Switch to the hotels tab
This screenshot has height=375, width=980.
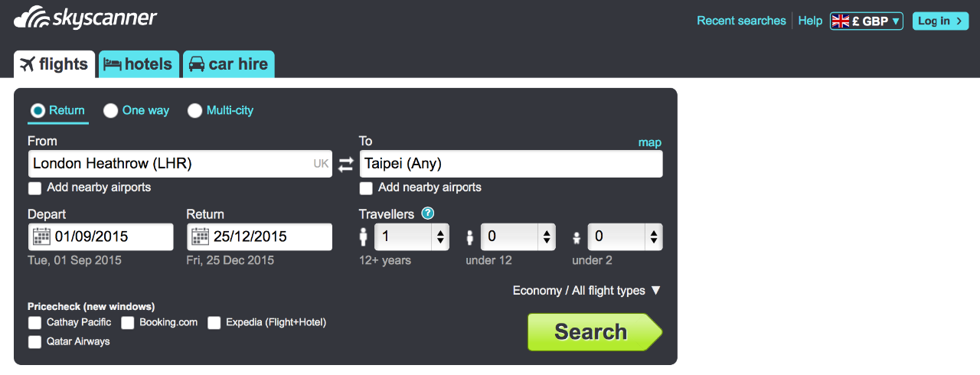pyautogui.click(x=139, y=64)
